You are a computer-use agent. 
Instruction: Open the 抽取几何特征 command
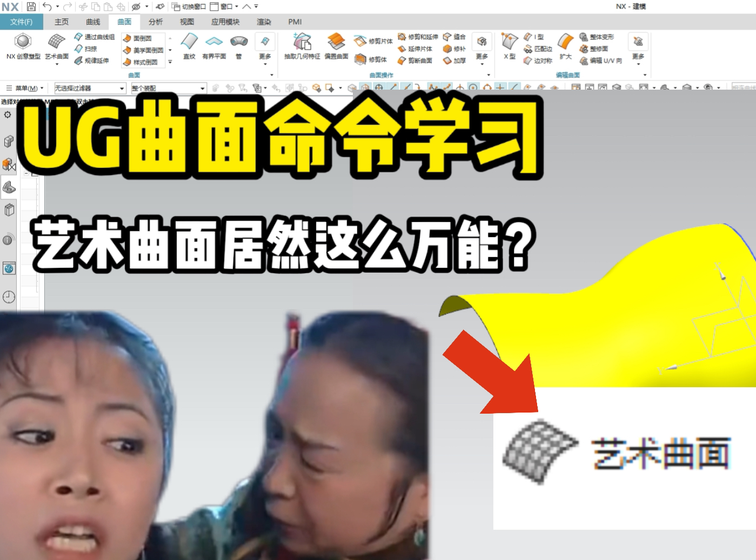302,46
